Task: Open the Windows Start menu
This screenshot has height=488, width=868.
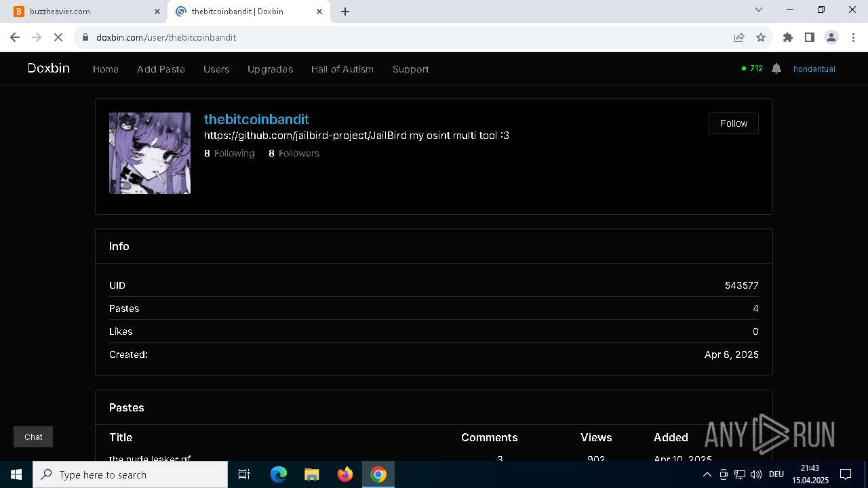Action: tap(16, 474)
